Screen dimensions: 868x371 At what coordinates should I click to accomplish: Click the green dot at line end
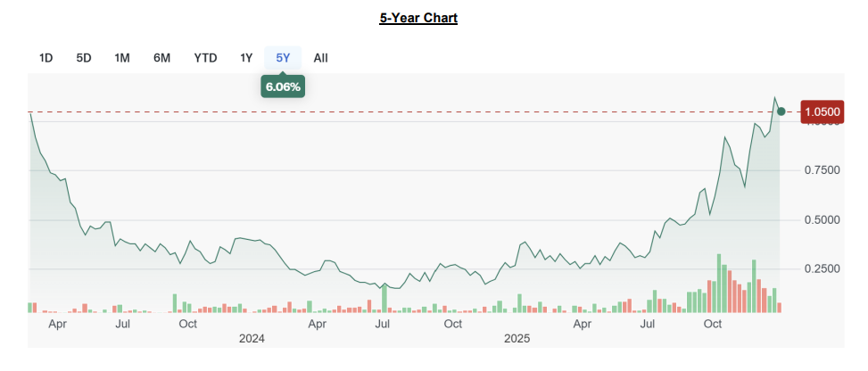pos(781,111)
